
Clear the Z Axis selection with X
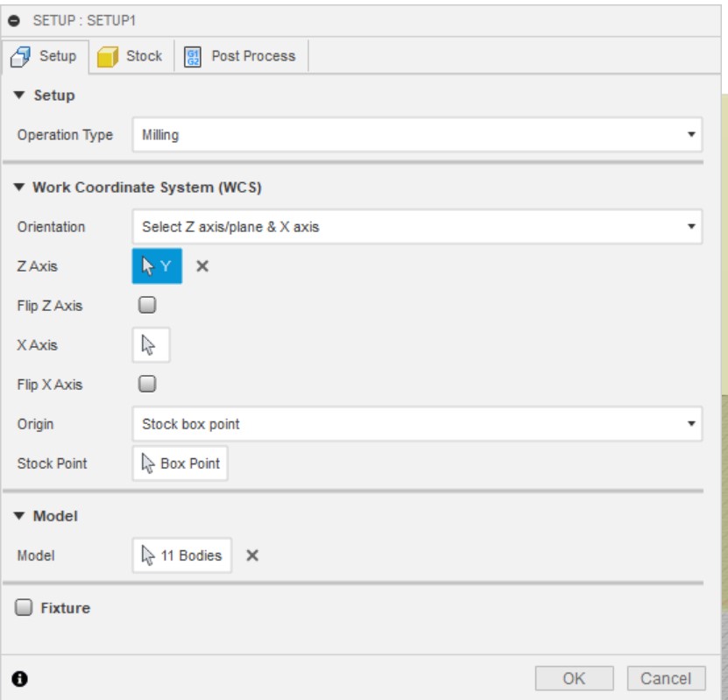click(x=202, y=266)
